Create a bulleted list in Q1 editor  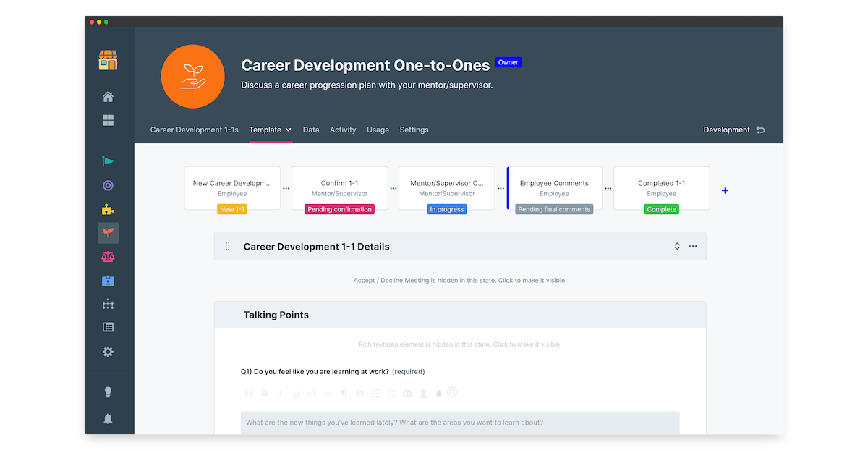pos(375,394)
